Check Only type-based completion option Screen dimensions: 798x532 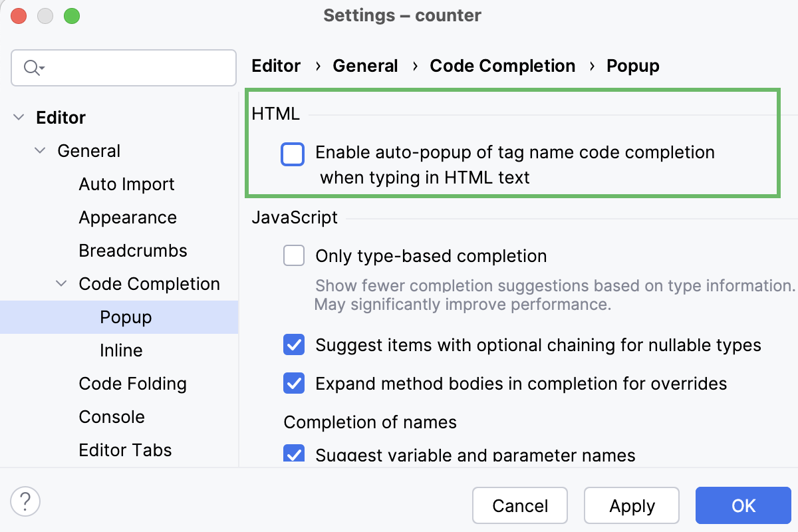(x=294, y=256)
